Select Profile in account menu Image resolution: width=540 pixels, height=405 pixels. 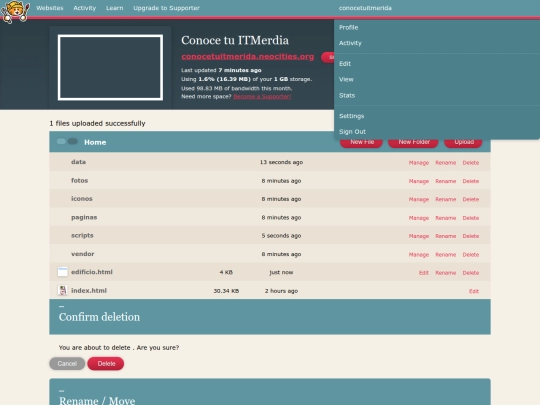click(349, 27)
